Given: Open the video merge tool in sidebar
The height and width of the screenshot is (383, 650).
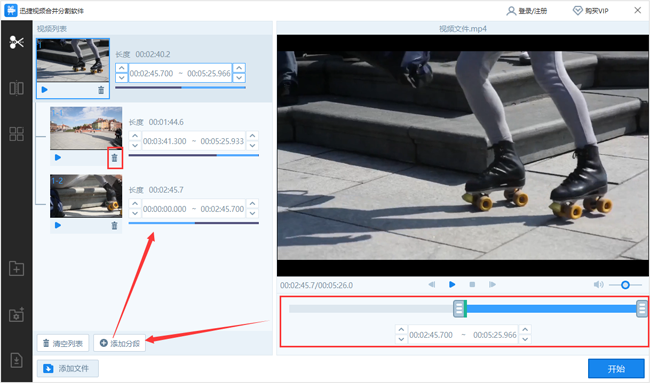Looking at the screenshot, I should click(x=17, y=88).
